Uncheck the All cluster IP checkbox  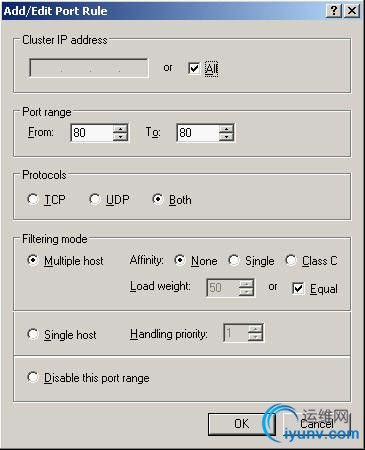(194, 68)
